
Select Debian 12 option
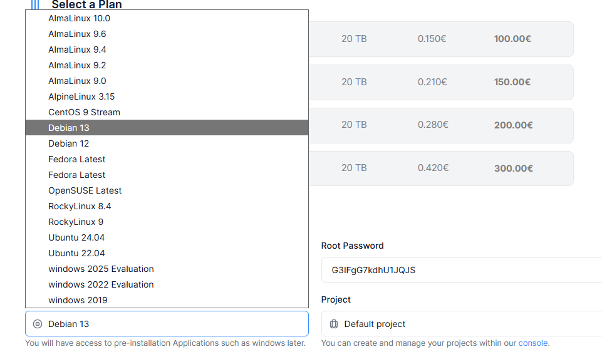[x=69, y=143]
